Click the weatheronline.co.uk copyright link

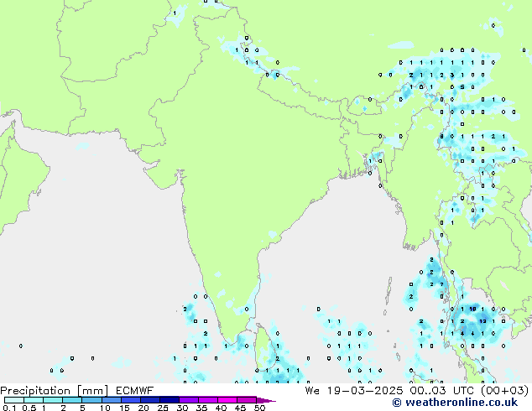[455, 403]
